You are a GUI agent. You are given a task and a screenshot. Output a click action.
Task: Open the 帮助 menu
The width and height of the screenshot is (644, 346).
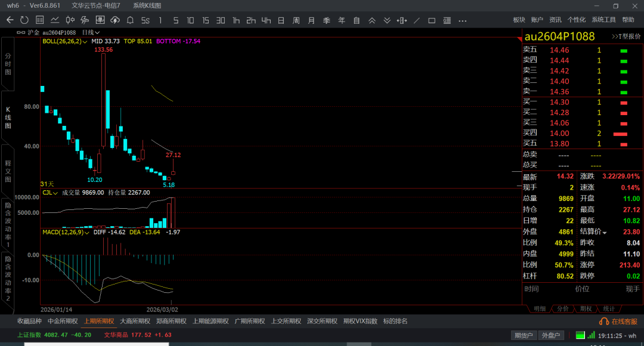pyautogui.click(x=628, y=20)
